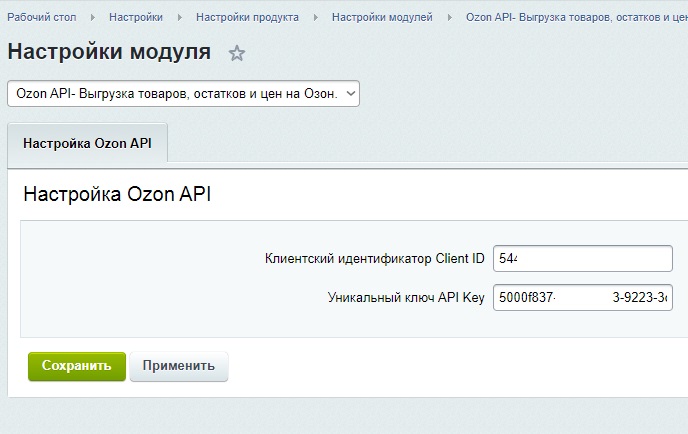Add page to favorites with star icon

[237, 53]
